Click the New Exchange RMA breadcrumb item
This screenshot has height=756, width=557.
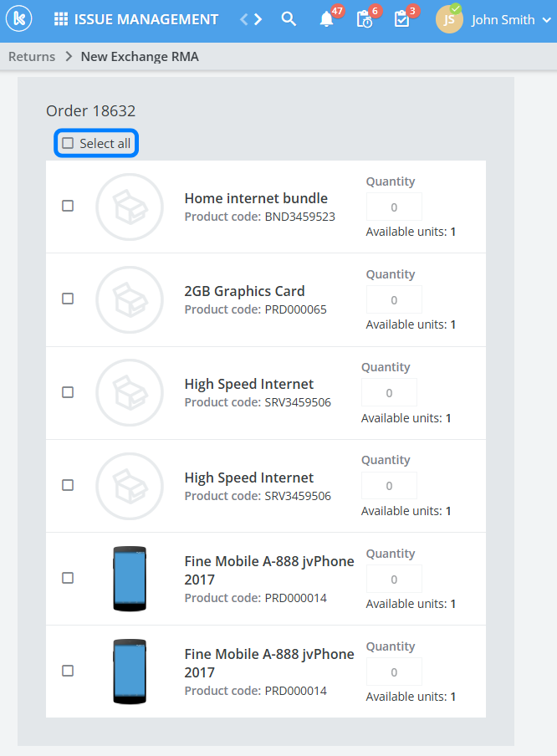140,57
